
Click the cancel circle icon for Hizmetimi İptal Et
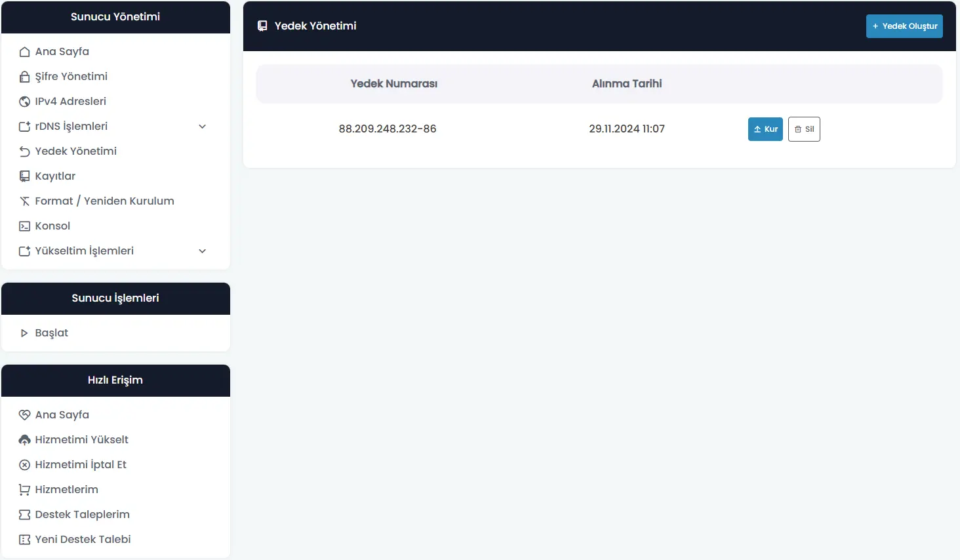(x=24, y=465)
